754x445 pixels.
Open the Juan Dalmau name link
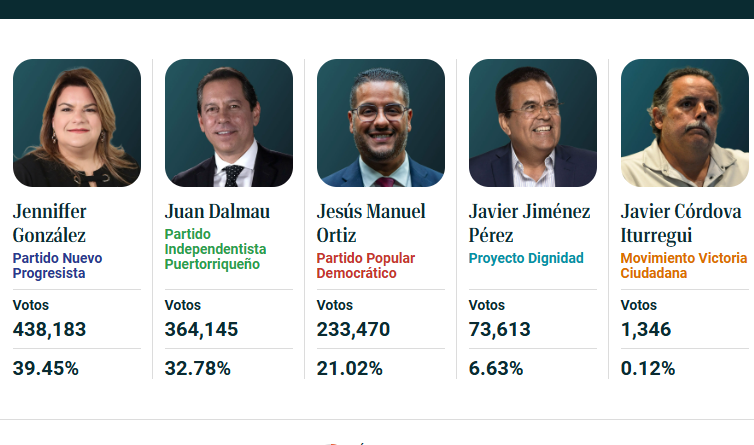(211, 211)
